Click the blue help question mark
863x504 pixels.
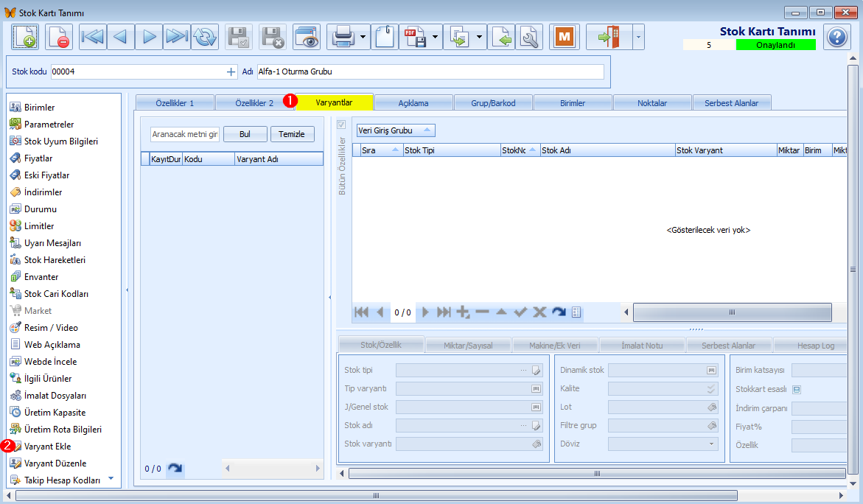pyautogui.click(x=836, y=37)
